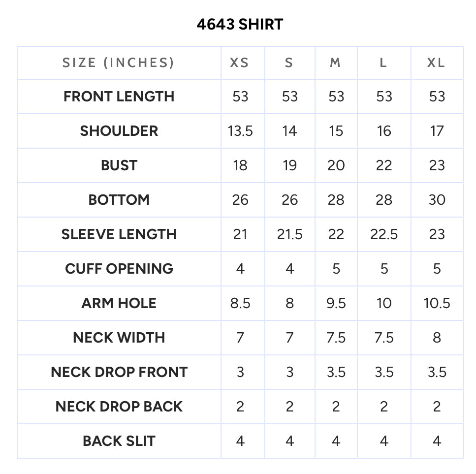The image size is (476, 474).
Task: Select the SIZE (INCHES) header cell
Action: click(x=119, y=63)
